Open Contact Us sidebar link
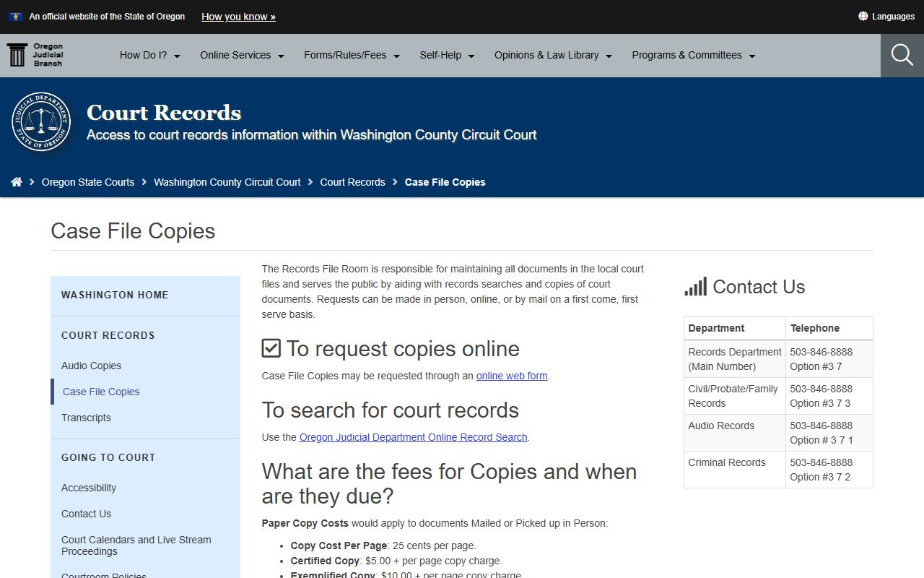924x578 pixels. coord(86,514)
